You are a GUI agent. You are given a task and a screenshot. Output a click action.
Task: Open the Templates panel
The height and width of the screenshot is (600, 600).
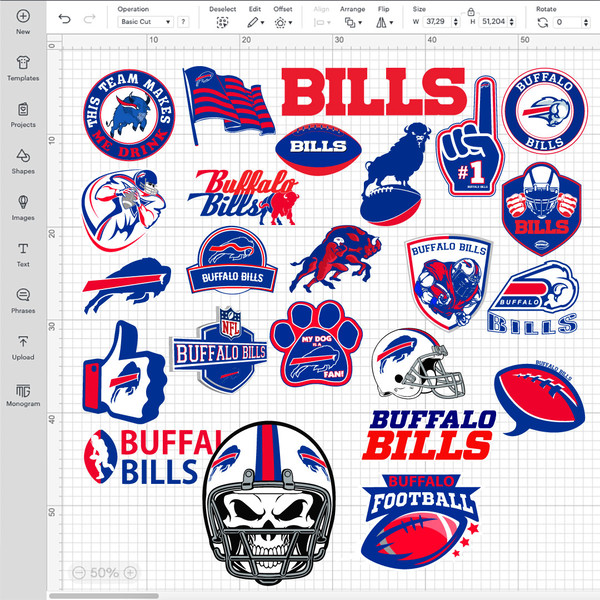(x=23, y=63)
